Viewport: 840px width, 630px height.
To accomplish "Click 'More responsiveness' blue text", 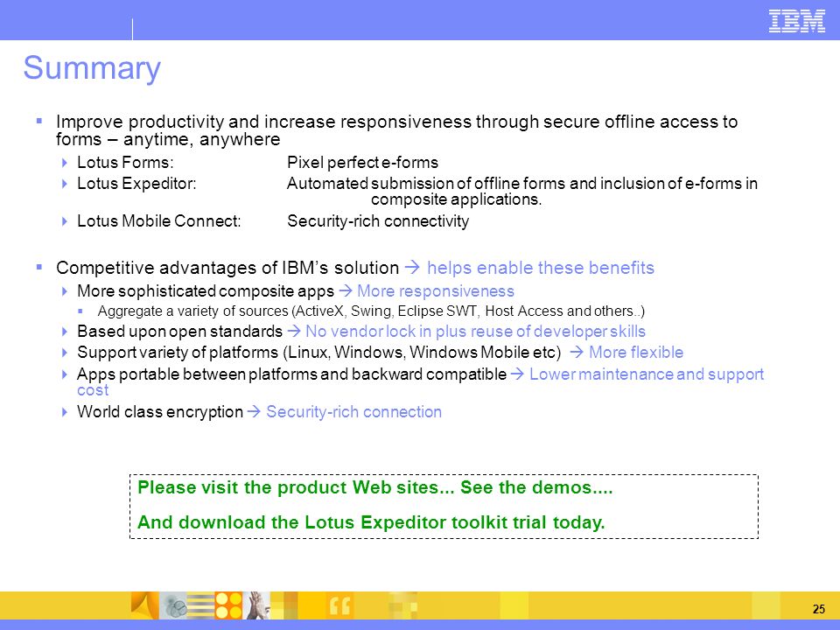I will [436, 291].
